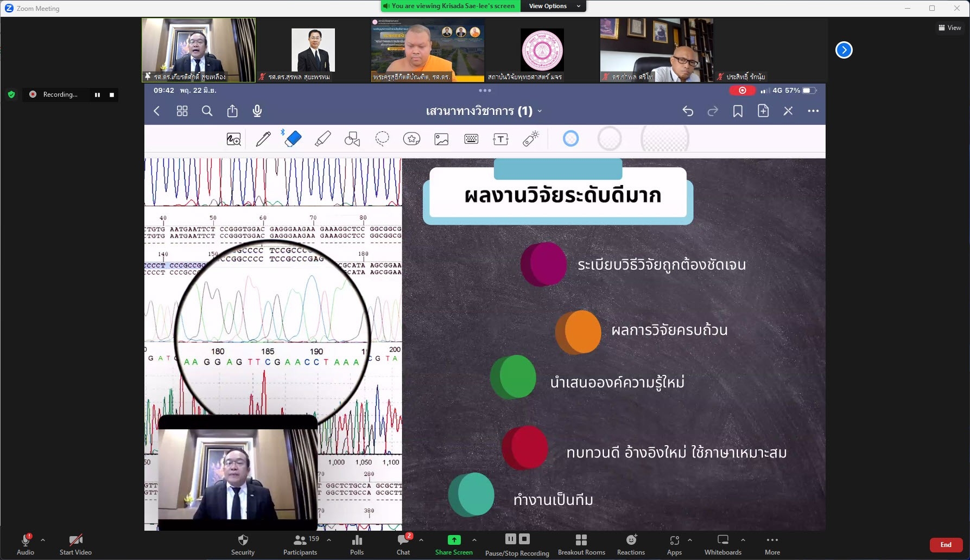Select the Image insert tool
The width and height of the screenshot is (970, 560).
441,139
